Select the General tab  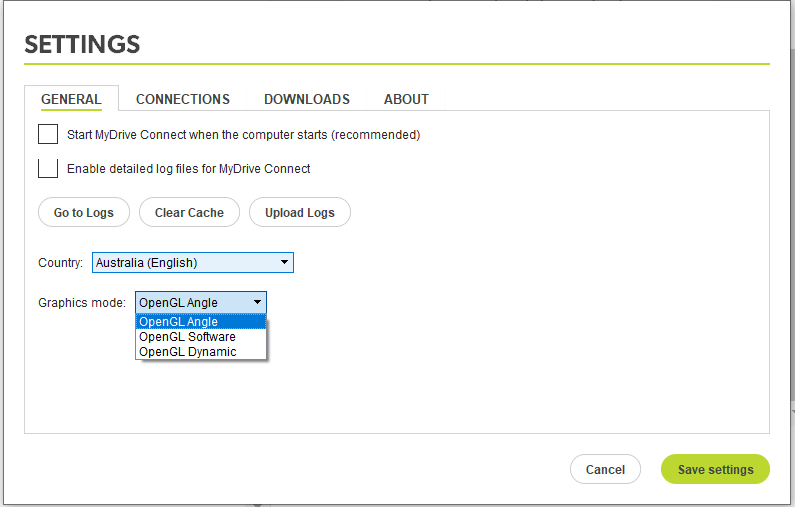pyautogui.click(x=71, y=99)
